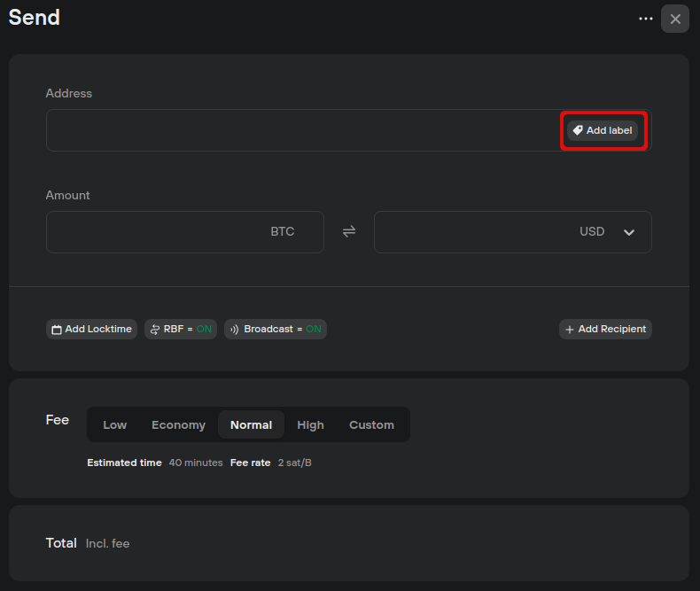The width and height of the screenshot is (700, 591).
Task: Click the BTC amount input field
Action: 185,232
